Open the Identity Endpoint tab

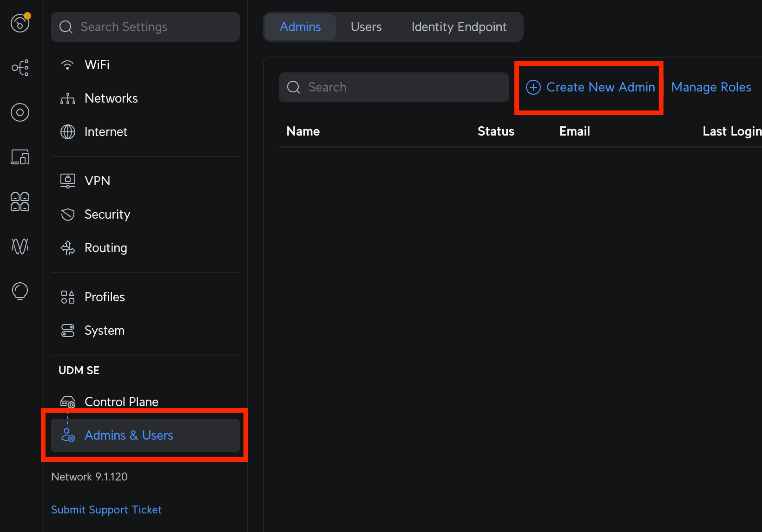coord(459,26)
